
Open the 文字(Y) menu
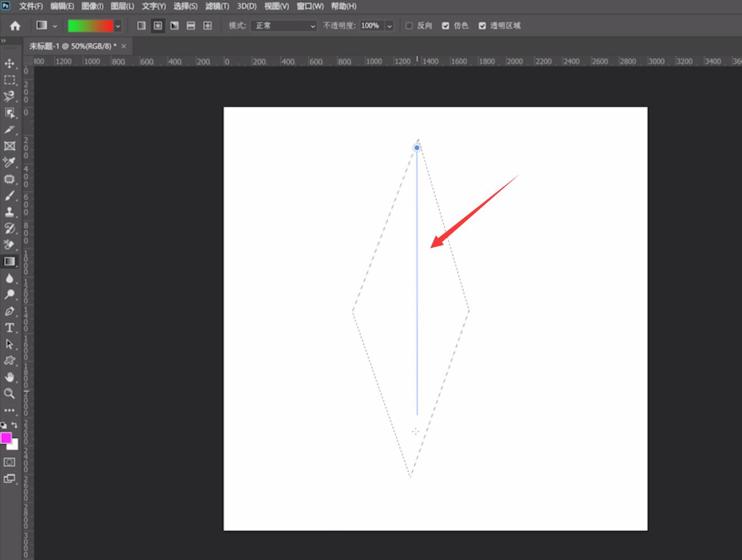(x=153, y=6)
